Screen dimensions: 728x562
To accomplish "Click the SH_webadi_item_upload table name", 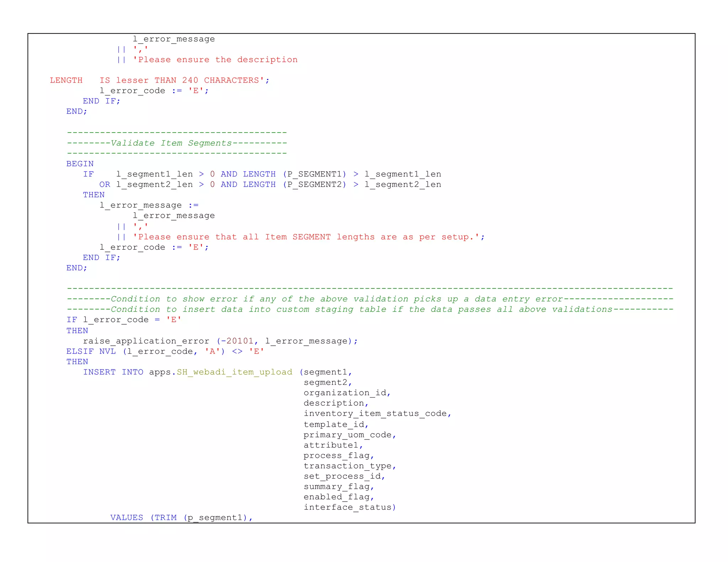I will (235, 372).
